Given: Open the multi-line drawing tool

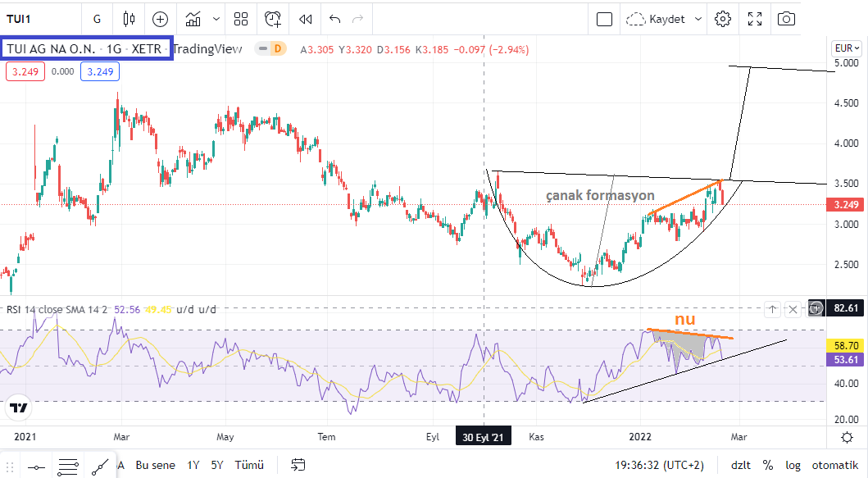Looking at the screenshot, I should (68, 467).
